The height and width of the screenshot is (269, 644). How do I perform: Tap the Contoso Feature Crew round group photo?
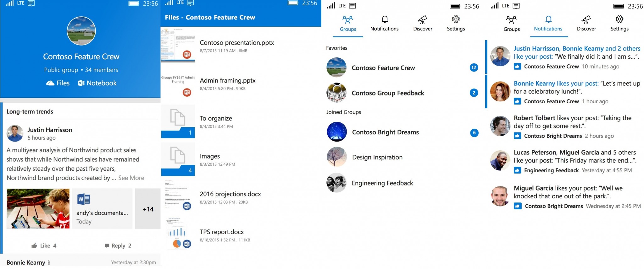81,31
